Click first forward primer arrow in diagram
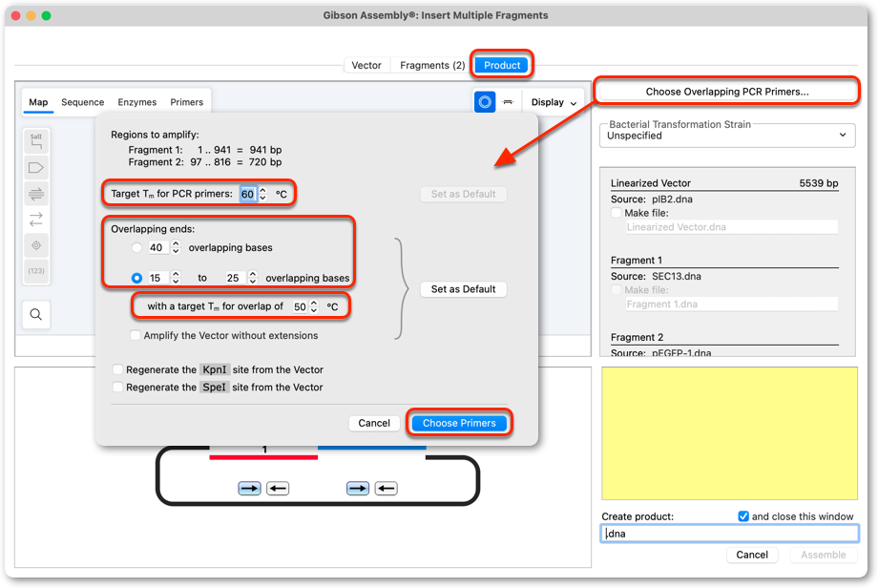This screenshot has height=588, width=878. tap(249, 489)
